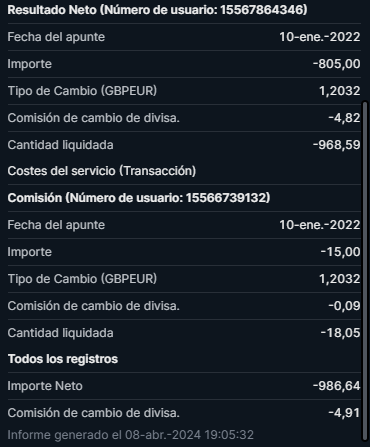Click the Cantidad liquidada value -968,59
The width and height of the screenshot is (370, 447).
click(337, 145)
